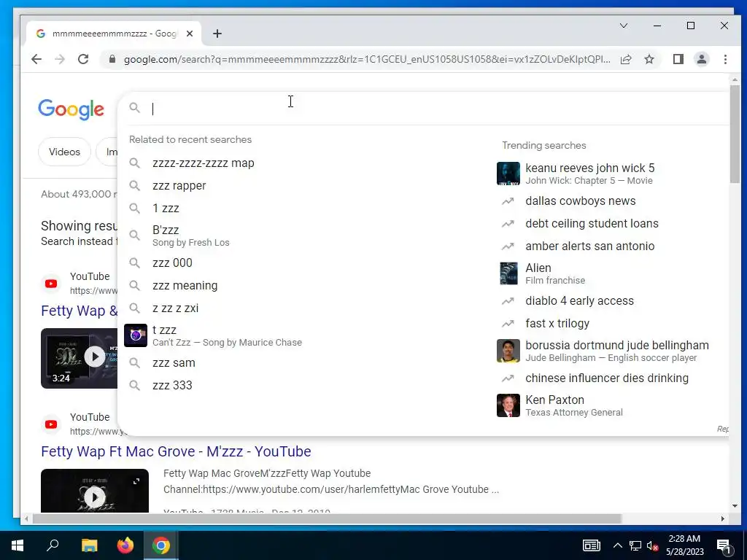The height and width of the screenshot is (560, 747).
Task: Choose suggestion 'zzz meaning'
Action: click(x=185, y=286)
